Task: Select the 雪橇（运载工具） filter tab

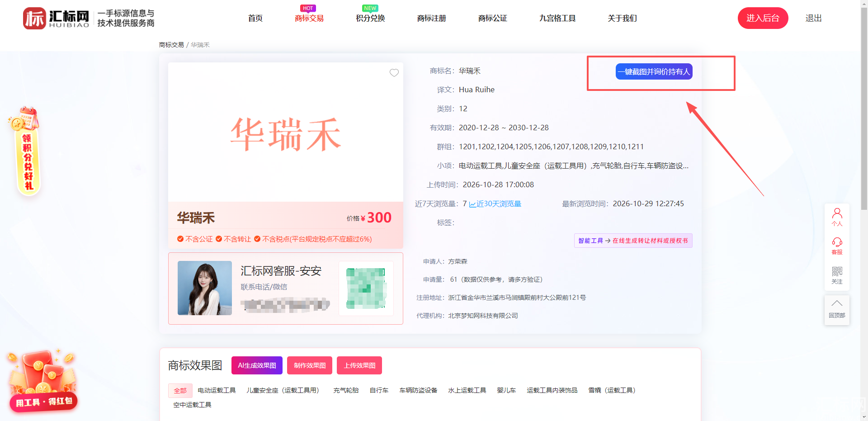Action: coord(614,390)
